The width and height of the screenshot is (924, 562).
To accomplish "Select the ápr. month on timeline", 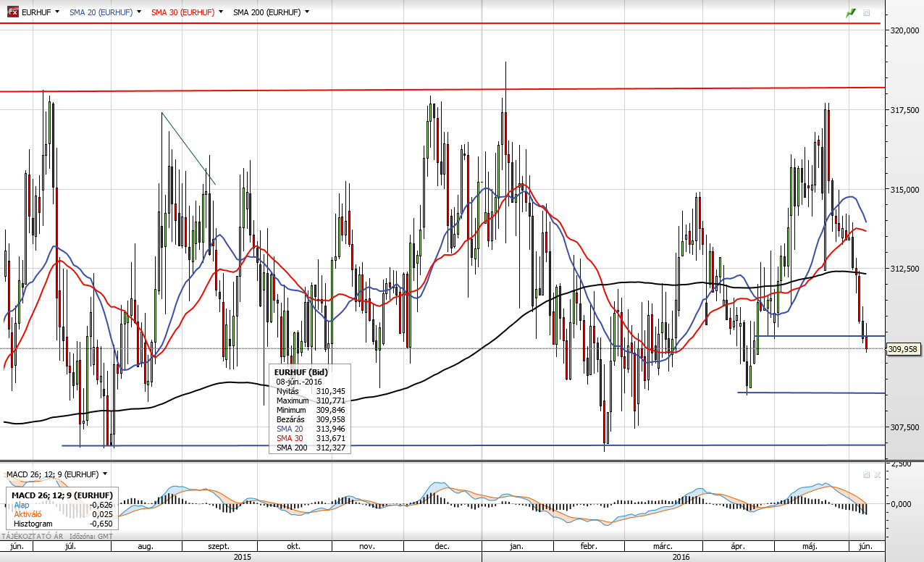I will [738, 547].
